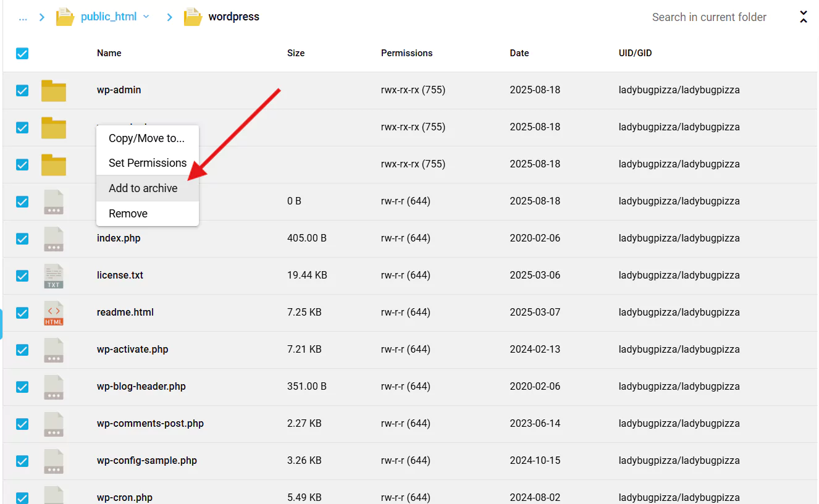Click the 2020-02-06 date of index.php
Viewport: 819px width, 504px height.
pyautogui.click(x=535, y=238)
